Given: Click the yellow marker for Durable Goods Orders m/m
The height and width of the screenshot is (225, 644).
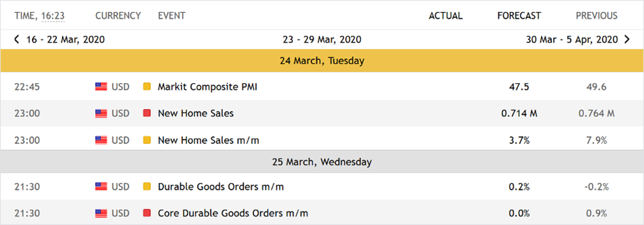Looking at the screenshot, I should (146, 187).
